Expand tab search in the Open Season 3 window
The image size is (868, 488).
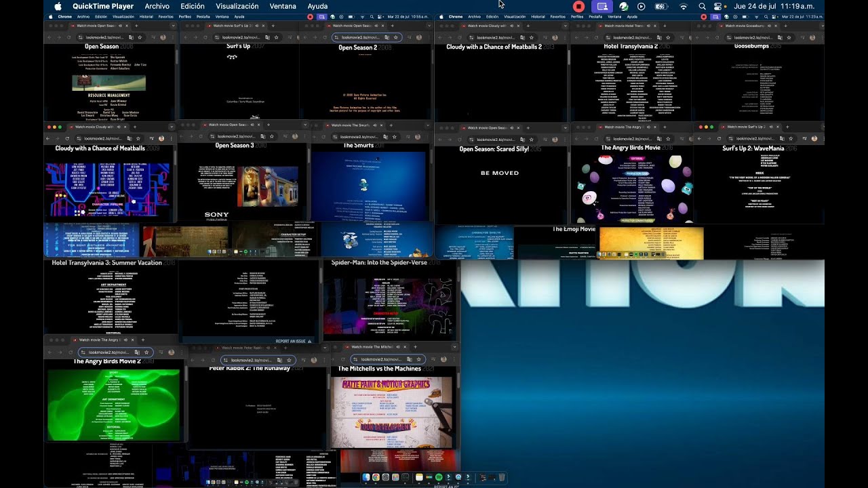point(305,125)
